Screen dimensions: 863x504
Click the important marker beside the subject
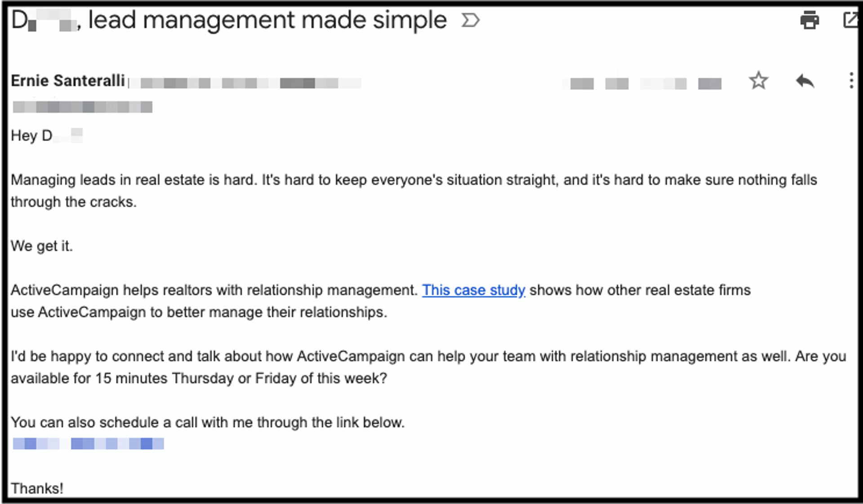pos(470,20)
